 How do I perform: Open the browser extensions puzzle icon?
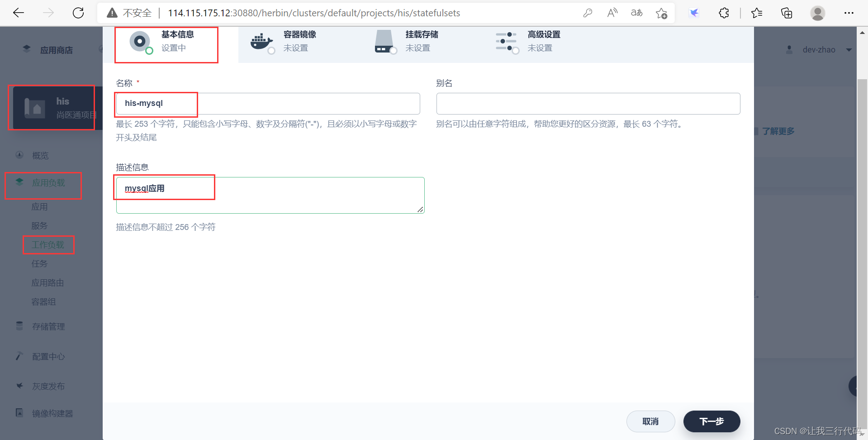[724, 13]
